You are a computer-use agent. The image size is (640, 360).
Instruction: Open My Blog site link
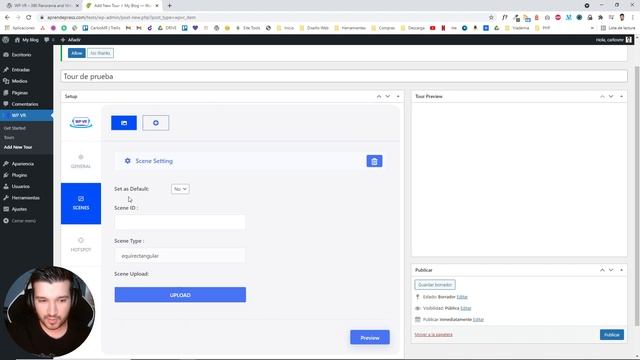pos(27,40)
